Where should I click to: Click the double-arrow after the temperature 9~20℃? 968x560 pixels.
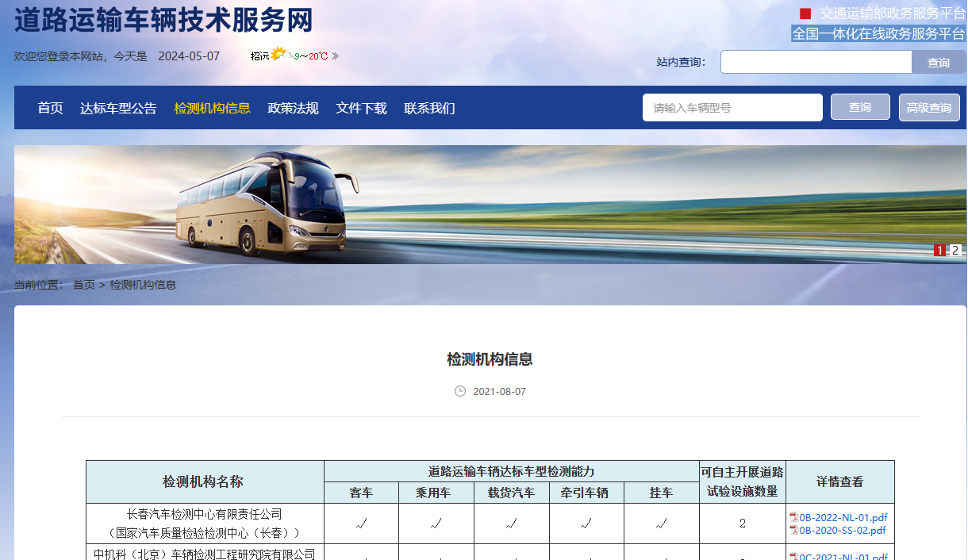tap(334, 56)
